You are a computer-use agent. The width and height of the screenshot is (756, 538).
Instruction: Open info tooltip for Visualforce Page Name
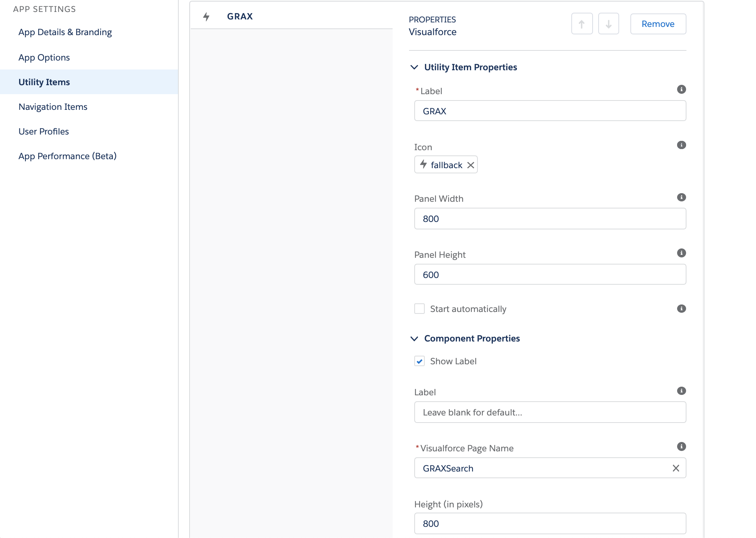pyautogui.click(x=681, y=446)
